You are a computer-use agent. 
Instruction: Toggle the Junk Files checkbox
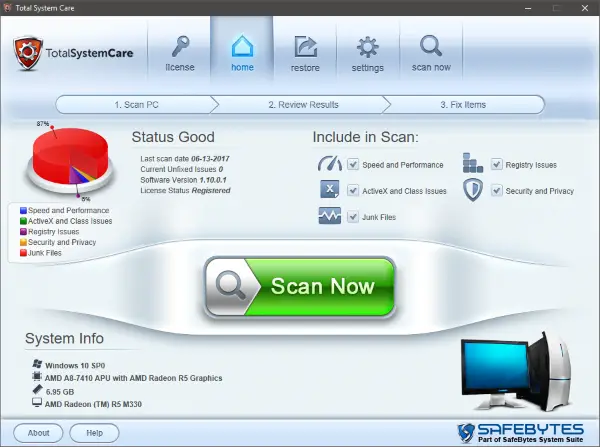[x=352, y=217]
